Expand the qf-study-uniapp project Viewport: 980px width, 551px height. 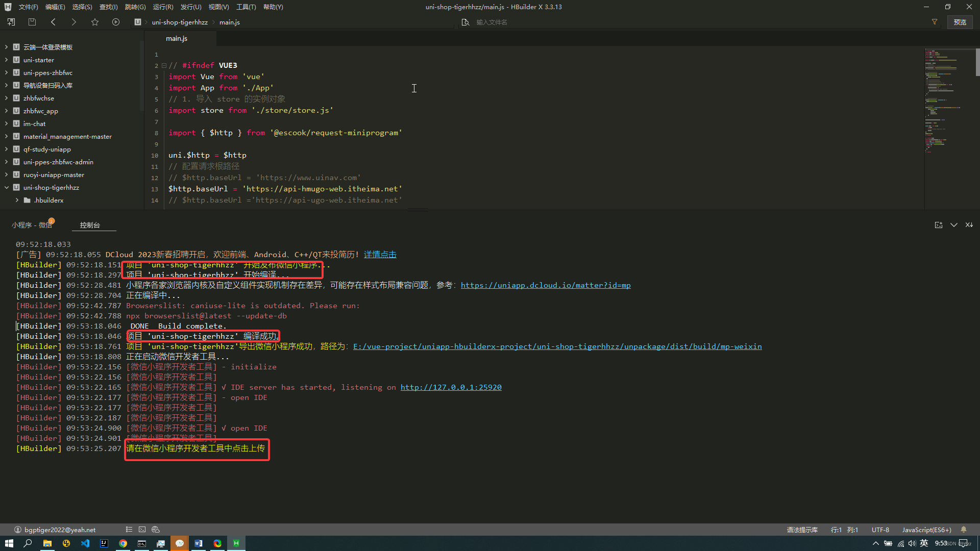click(x=7, y=149)
